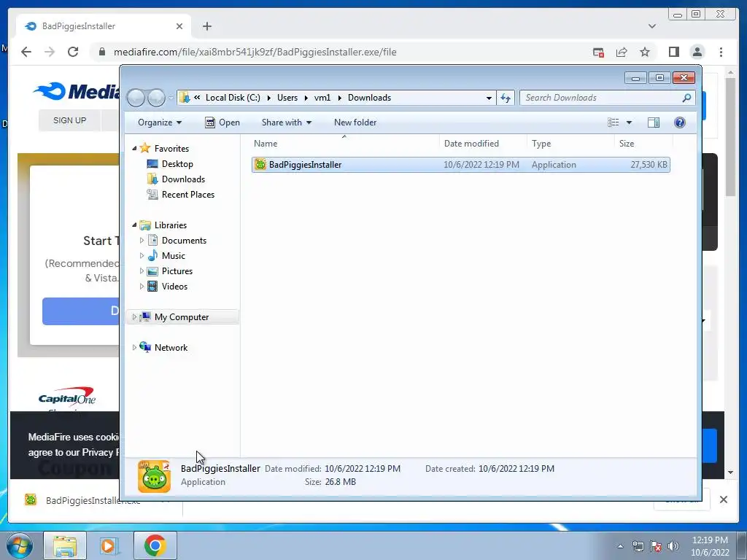747x560 pixels.
Task: View site info via the padlock icon
Action: click(x=102, y=52)
